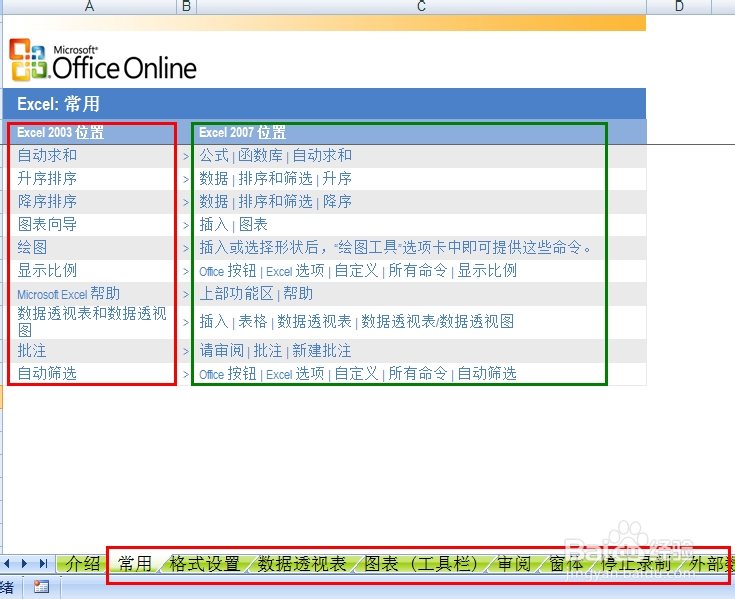Select column C header
The image size is (735, 599).
click(x=421, y=6)
